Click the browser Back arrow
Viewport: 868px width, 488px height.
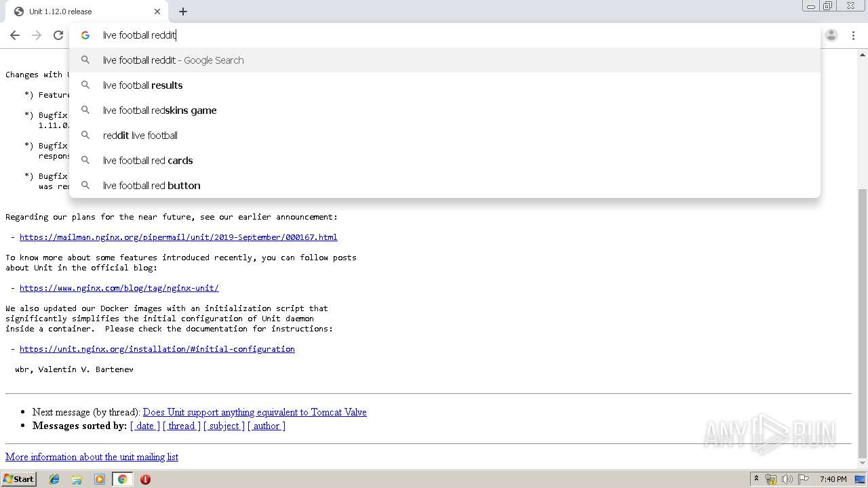click(15, 35)
